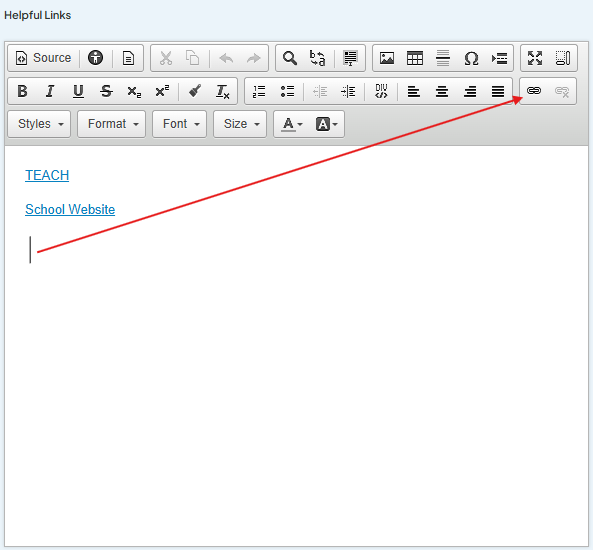Click the Helpful Links heading

[37, 16]
